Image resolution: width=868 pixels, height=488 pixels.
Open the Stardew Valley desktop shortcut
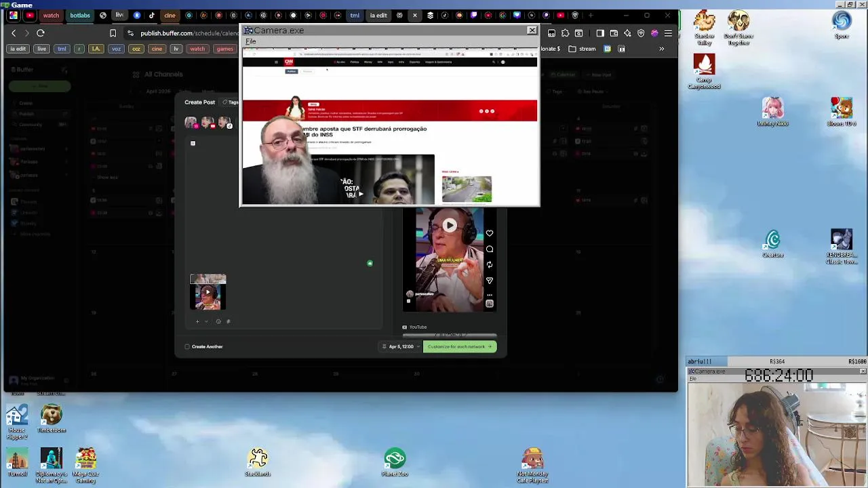coord(705,28)
